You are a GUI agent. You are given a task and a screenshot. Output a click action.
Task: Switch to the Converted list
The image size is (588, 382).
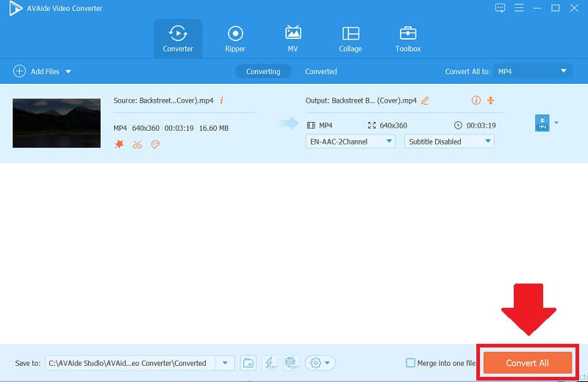[321, 71]
